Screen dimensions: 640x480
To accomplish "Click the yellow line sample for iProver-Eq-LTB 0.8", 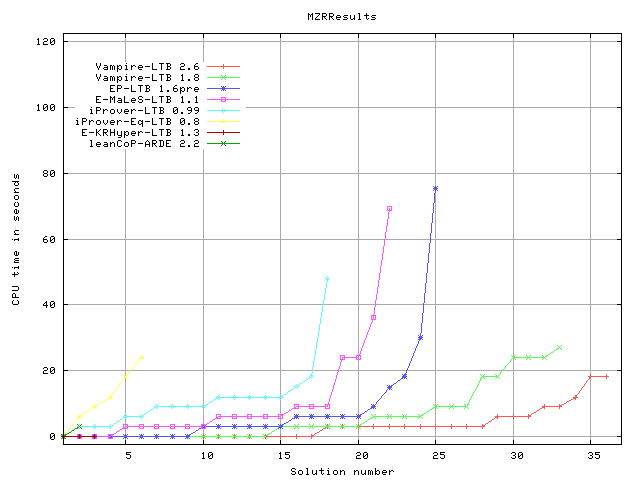I will click(223, 121).
